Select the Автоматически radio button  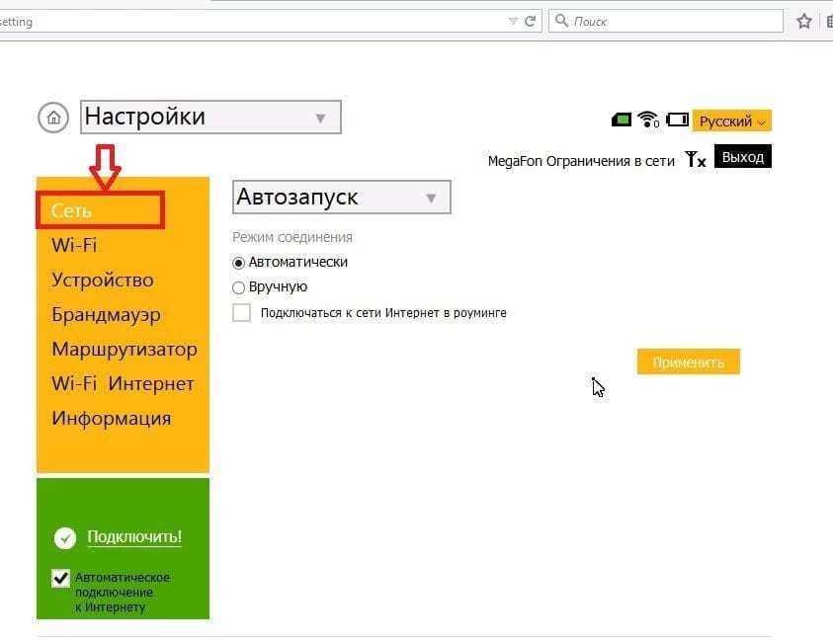pos(238,263)
